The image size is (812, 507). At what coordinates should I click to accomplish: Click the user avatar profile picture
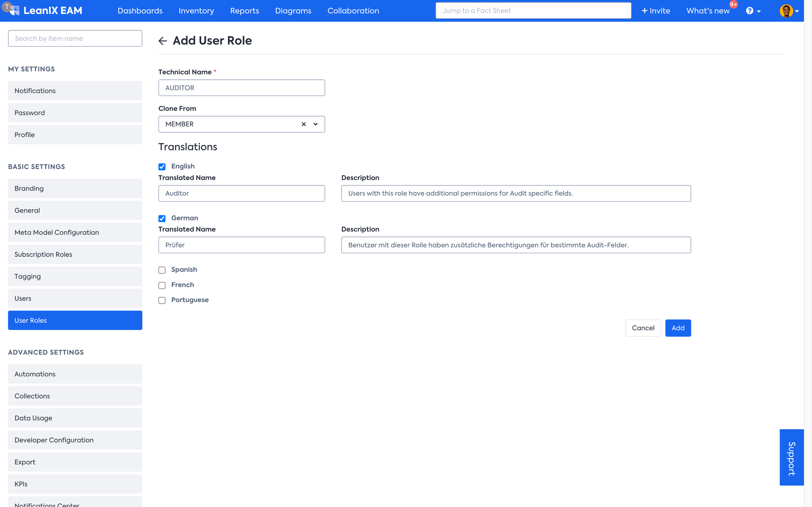[786, 11]
